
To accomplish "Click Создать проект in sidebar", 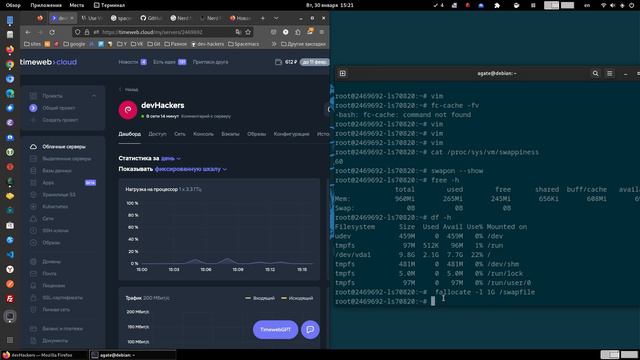I will tap(60, 120).
